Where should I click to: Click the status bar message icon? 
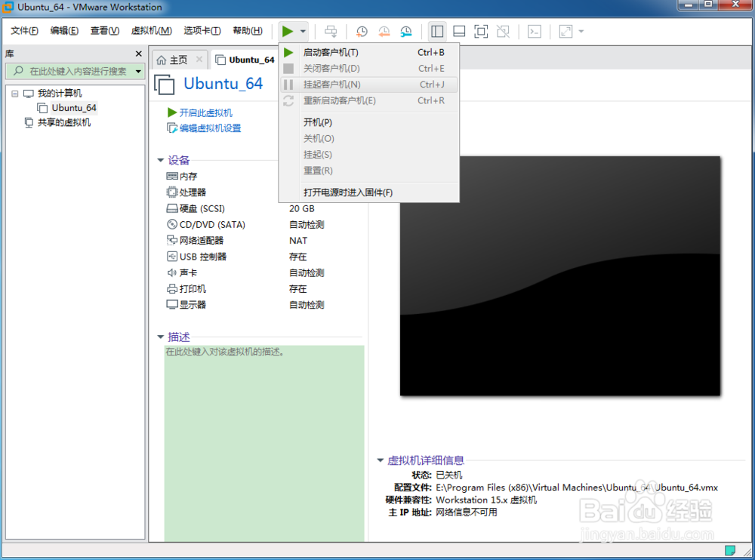point(730,550)
